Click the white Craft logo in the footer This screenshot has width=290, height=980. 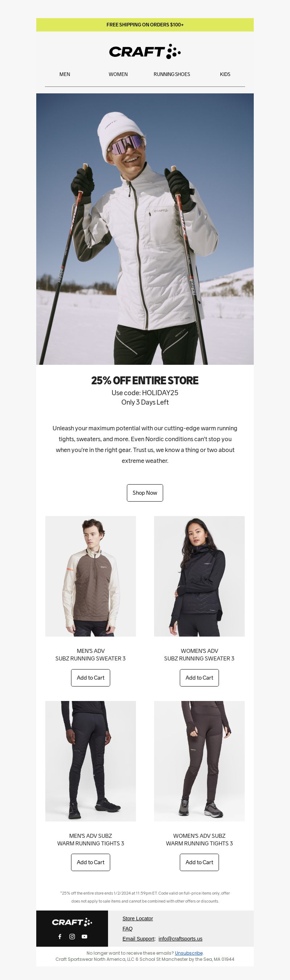[x=72, y=922]
